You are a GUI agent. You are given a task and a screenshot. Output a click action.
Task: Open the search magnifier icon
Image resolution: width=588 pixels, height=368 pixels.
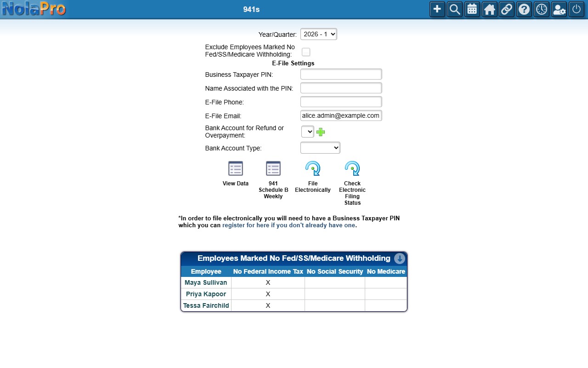[455, 9]
